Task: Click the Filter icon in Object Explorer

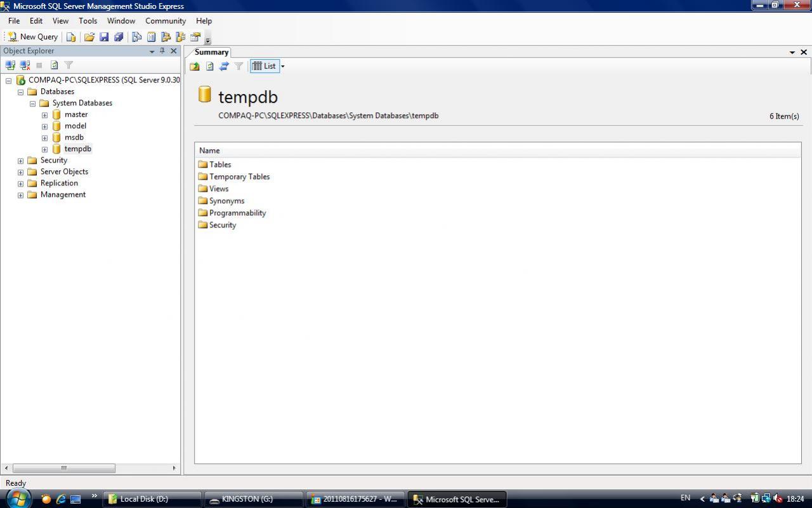Action: pos(69,65)
